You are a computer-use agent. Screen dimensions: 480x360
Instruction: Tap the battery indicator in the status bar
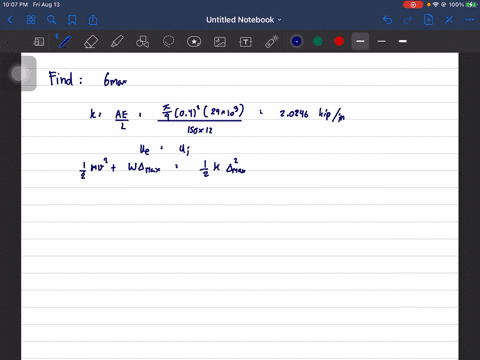tap(471, 5)
